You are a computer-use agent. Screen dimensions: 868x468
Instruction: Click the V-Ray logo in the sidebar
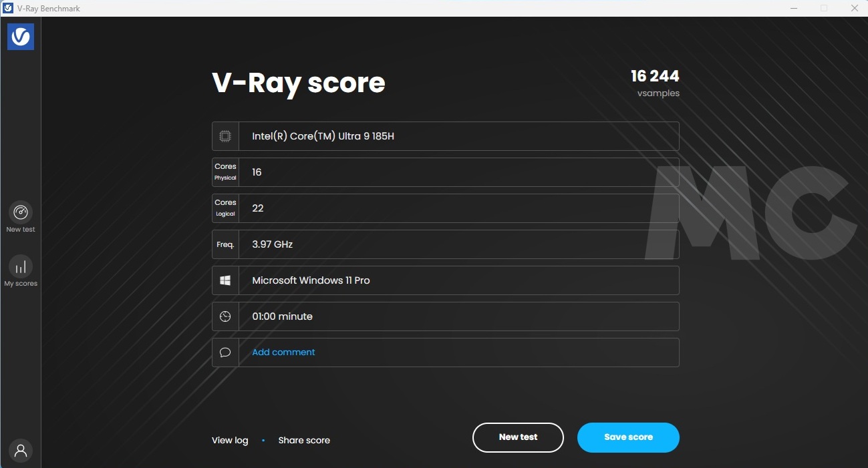(21, 37)
